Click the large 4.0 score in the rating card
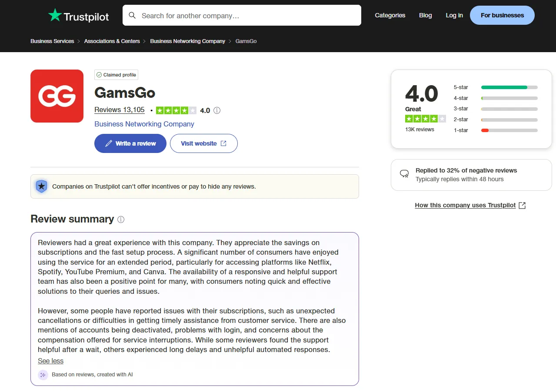Screen dimensions: 556x392 [422, 94]
